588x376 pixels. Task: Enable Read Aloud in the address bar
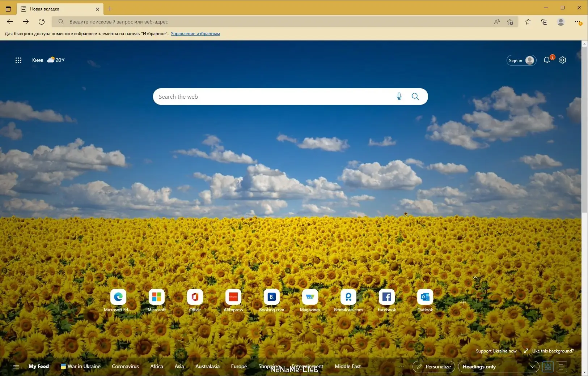click(x=497, y=22)
